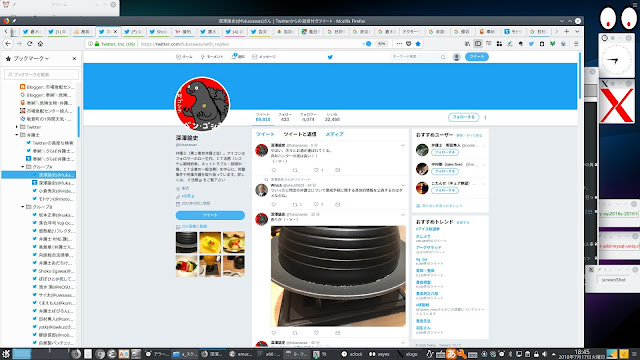Open profile more options dots
Image resolution: width=640 pixels, height=360 pixels.
coord(485,117)
